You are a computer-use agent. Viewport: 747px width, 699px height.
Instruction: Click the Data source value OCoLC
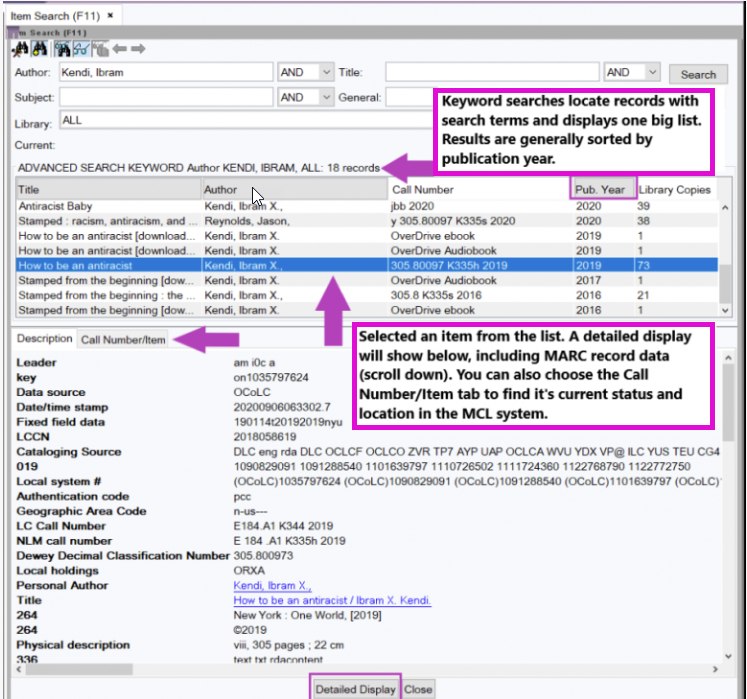[252, 392]
